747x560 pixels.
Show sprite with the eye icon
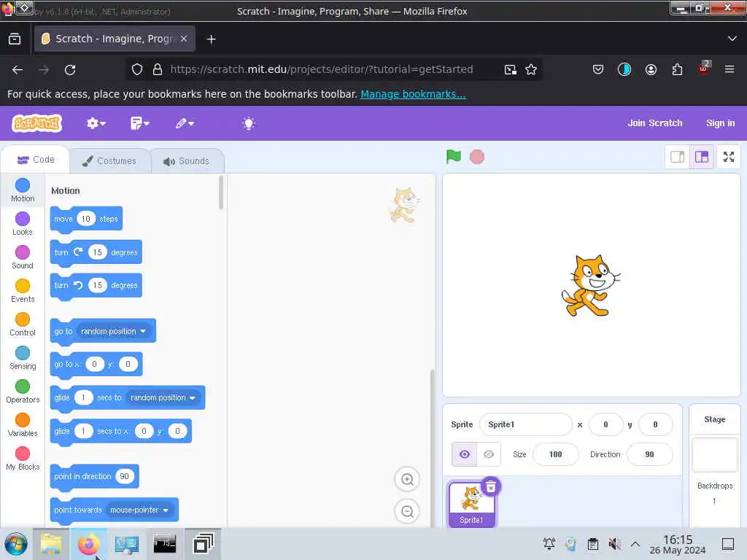click(465, 454)
